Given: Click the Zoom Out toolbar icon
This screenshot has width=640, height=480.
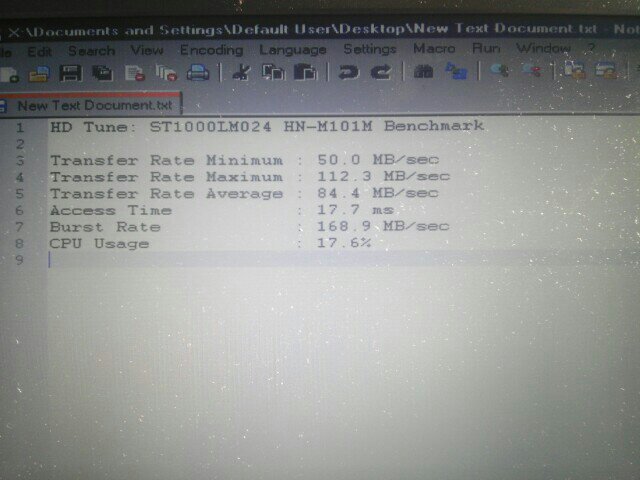Looking at the screenshot, I should 532,70.
